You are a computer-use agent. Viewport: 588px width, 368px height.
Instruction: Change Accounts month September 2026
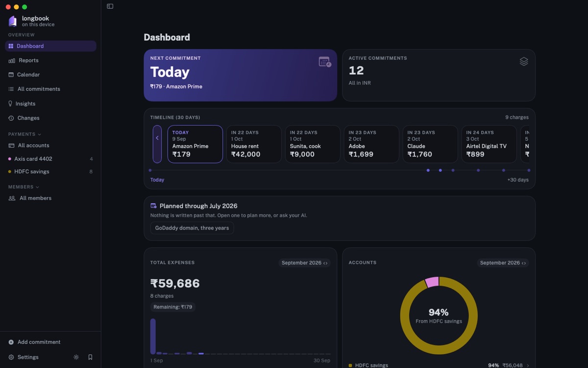pyautogui.click(x=503, y=263)
